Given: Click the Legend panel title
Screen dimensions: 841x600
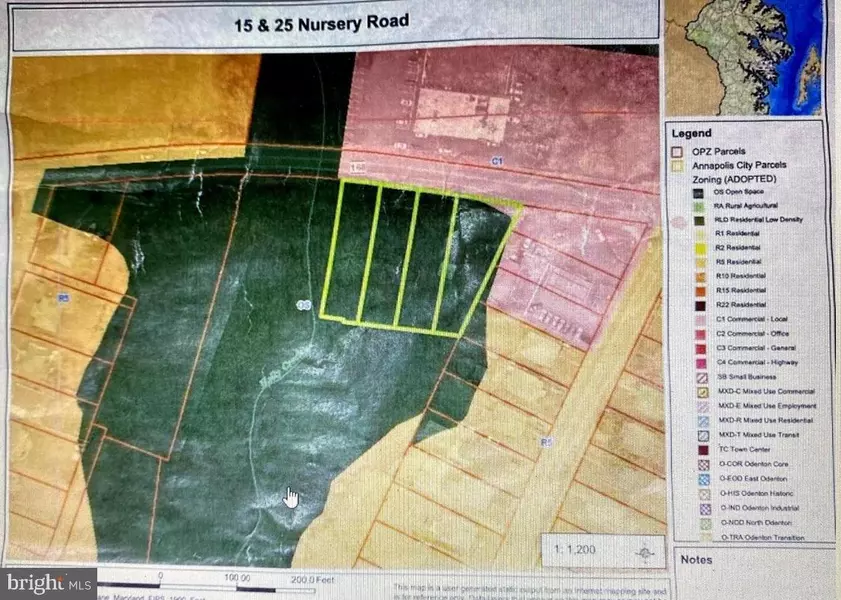Looking at the screenshot, I should pyautogui.click(x=692, y=132).
